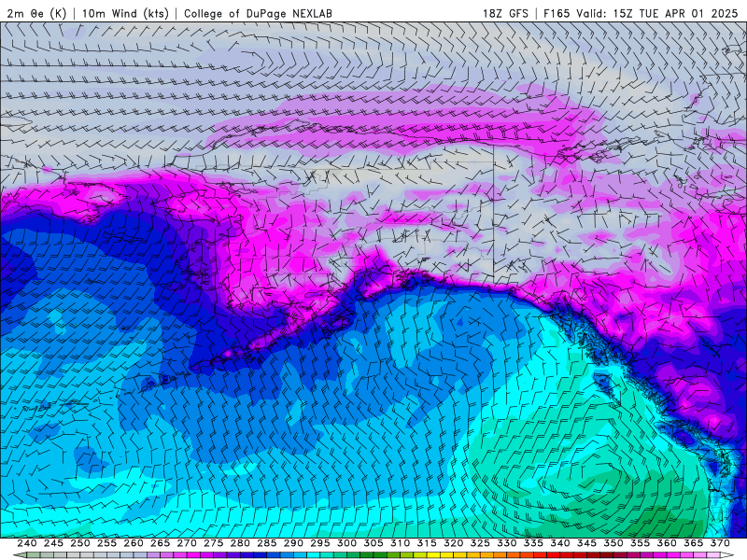Click the 240 value on the color scale
The image size is (747, 560).
pyautogui.click(x=27, y=543)
